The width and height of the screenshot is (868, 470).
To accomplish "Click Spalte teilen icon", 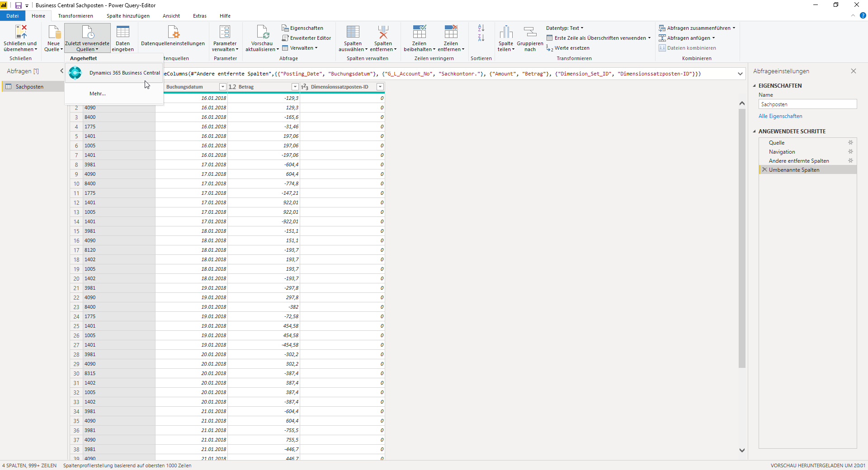I will (x=506, y=32).
